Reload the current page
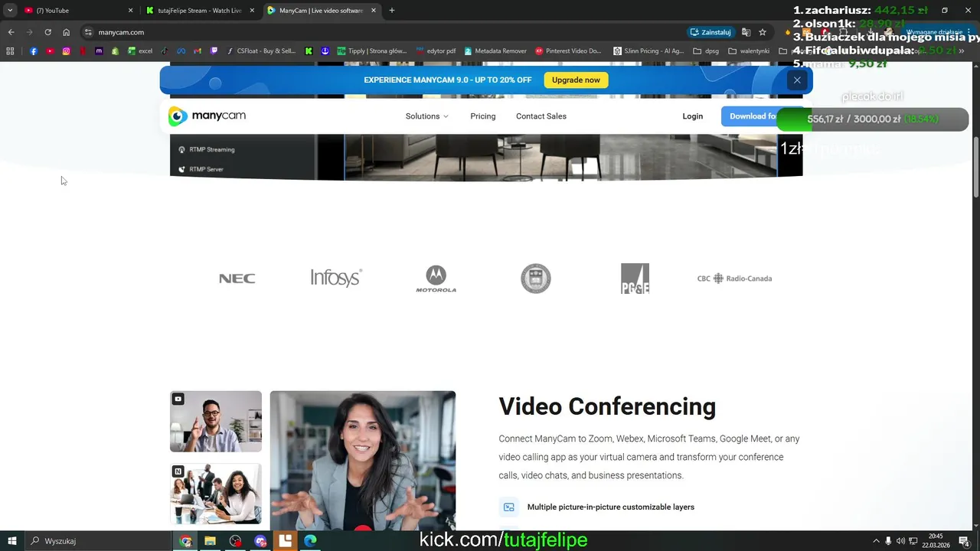The image size is (980, 551). pos(47,32)
